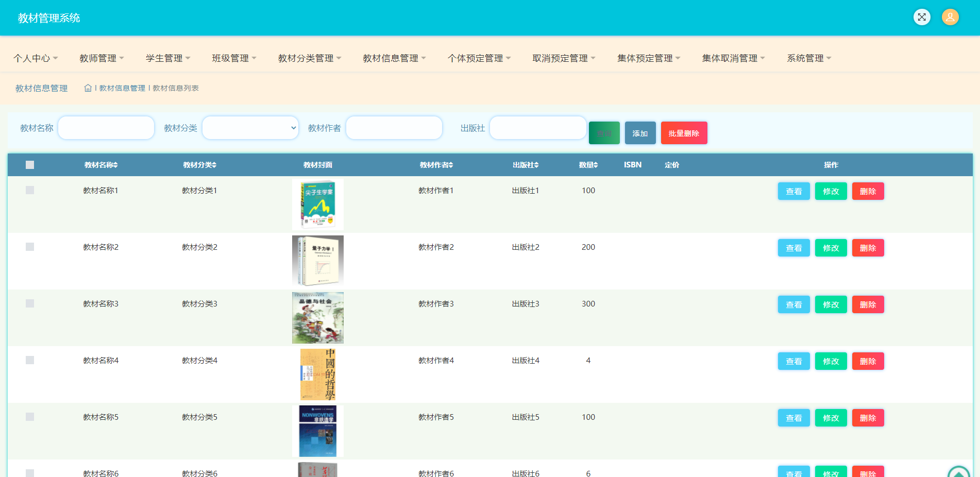Open the user avatar icon menu
The width and height of the screenshot is (980, 477).
[950, 17]
